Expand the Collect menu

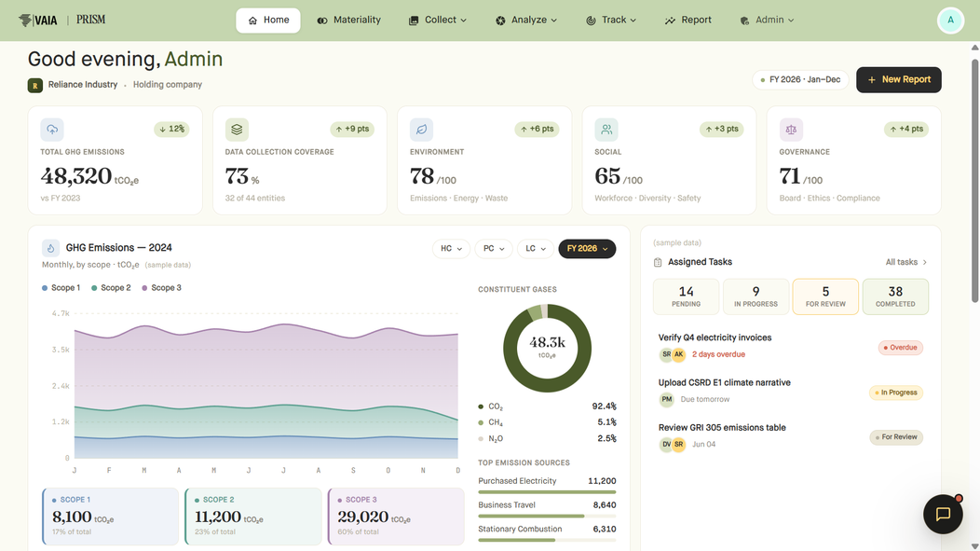point(438,21)
